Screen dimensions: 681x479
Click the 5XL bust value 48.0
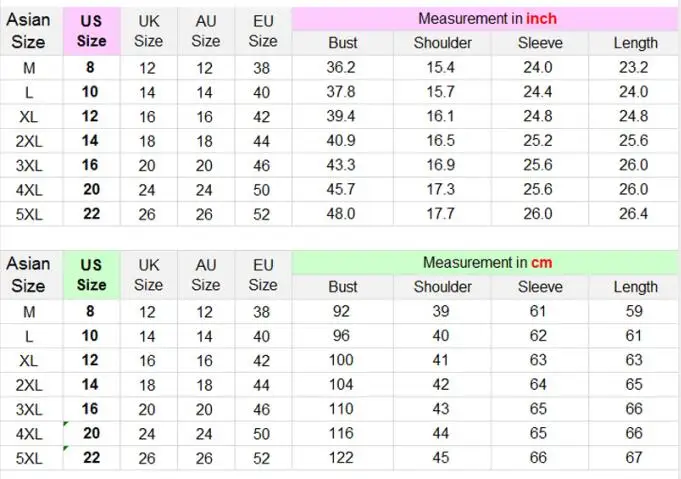[342, 213]
